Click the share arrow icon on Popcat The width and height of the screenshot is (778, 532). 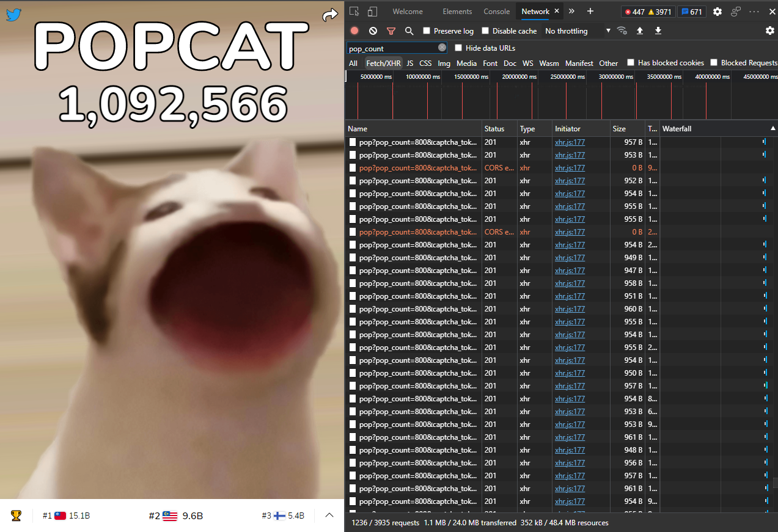330,15
